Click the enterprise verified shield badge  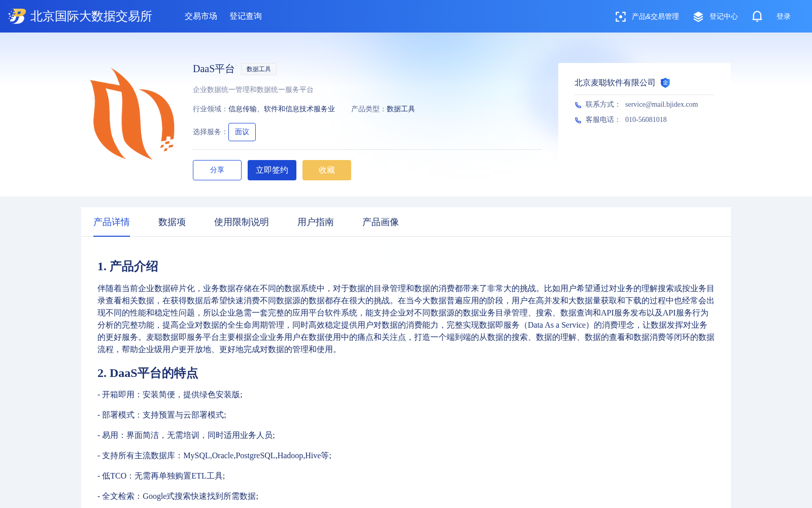(x=665, y=83)
